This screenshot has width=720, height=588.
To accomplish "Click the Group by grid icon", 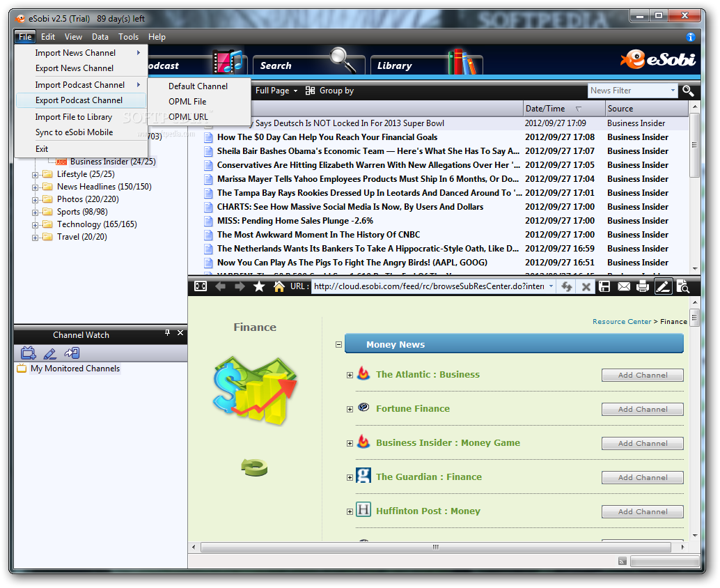I will (x=311, y=91).
